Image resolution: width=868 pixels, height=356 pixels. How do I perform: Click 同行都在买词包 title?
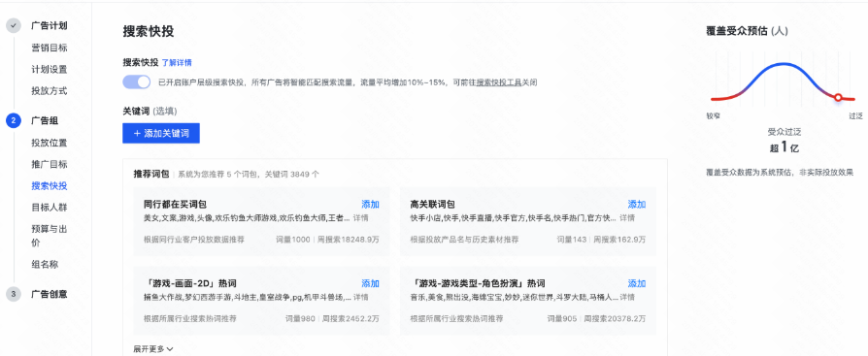(175, 205)
